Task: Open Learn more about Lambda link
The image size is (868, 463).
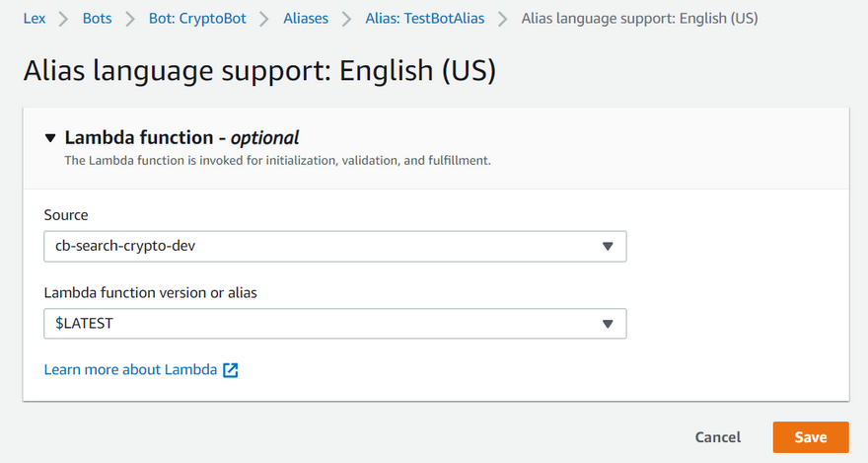Action: (131, 370)
